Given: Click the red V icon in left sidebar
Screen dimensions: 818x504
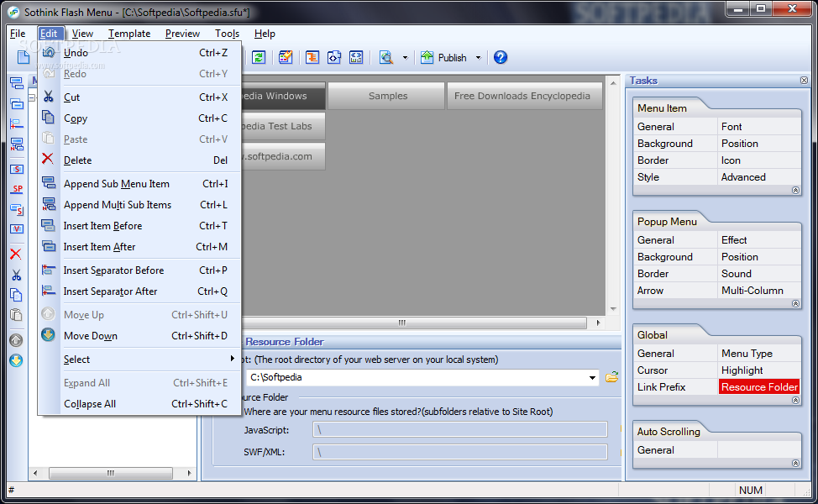Looking at the screenshot, I should (17, 229).
